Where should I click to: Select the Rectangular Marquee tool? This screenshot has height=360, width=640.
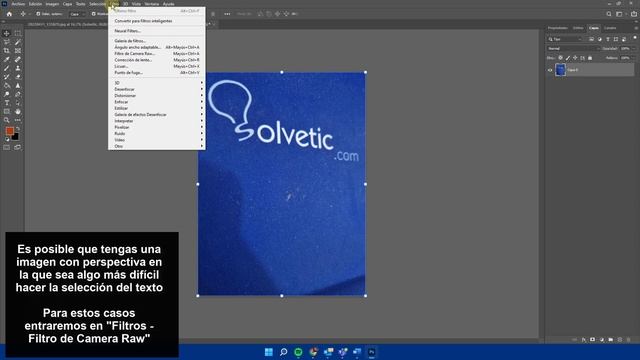click(18, 33)
